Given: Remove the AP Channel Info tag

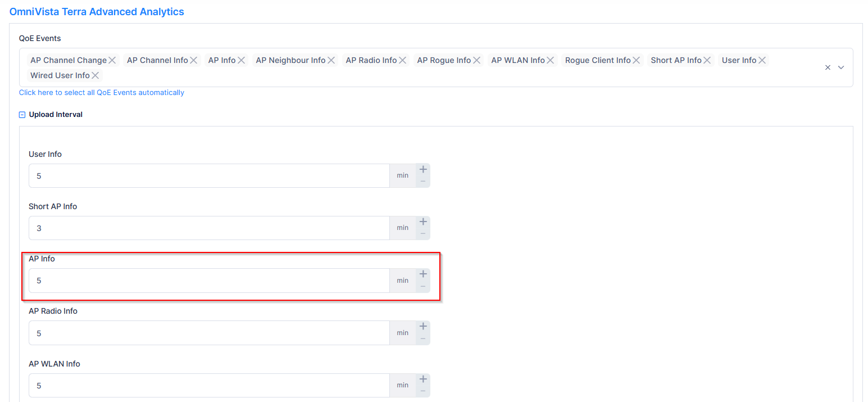Looking at the screenshot, I should pyautogui.click(x=194, y=60).
